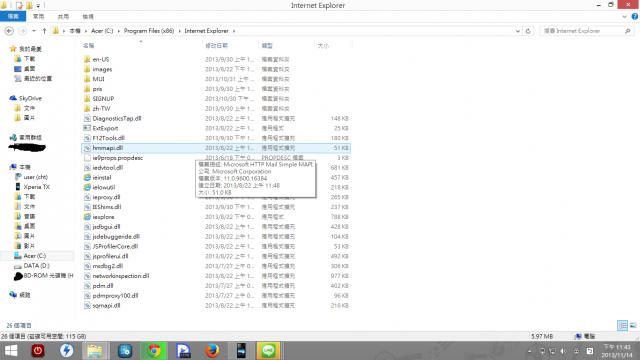Open the taskbar volume speaker icon
Viewport: 640px width, 360px height.
point(564,351)
